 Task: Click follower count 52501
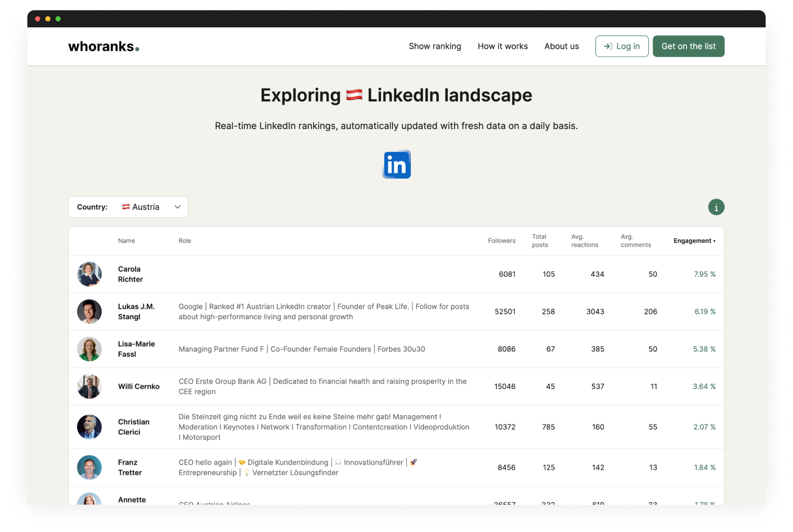point(505,312)
